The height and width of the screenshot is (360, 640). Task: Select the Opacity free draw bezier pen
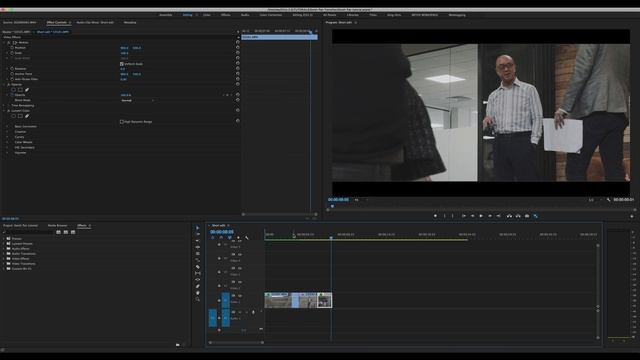pyautogui.click(x=27, y=90)
